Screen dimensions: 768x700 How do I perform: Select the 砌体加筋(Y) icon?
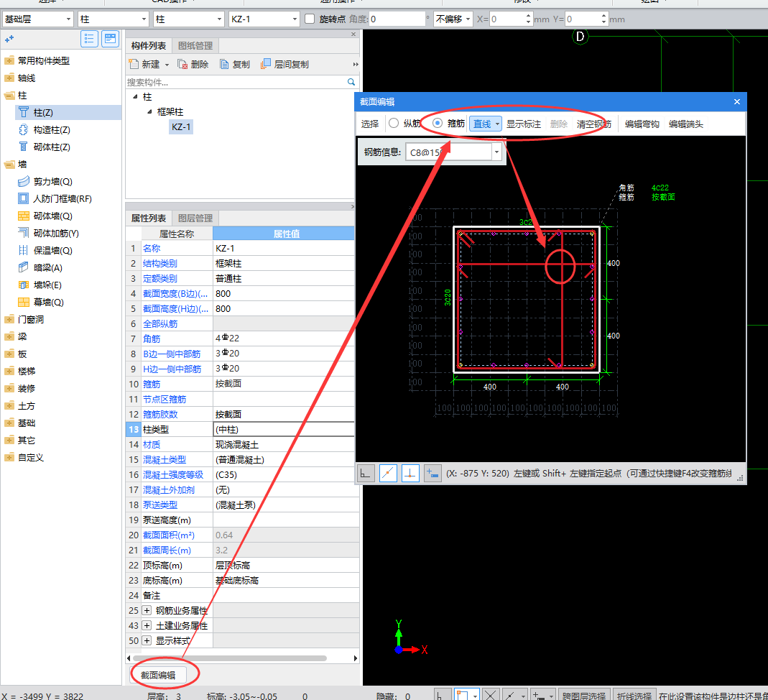click(23, 233)
